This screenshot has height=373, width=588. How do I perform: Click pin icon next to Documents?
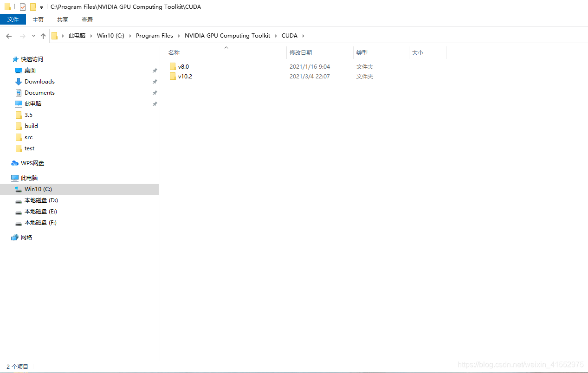155,93
